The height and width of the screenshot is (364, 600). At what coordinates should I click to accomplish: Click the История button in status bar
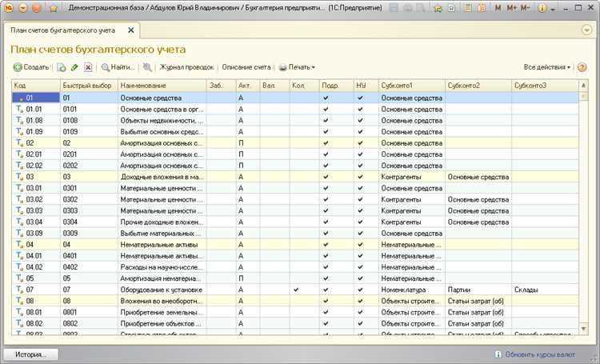click(30, 354)
